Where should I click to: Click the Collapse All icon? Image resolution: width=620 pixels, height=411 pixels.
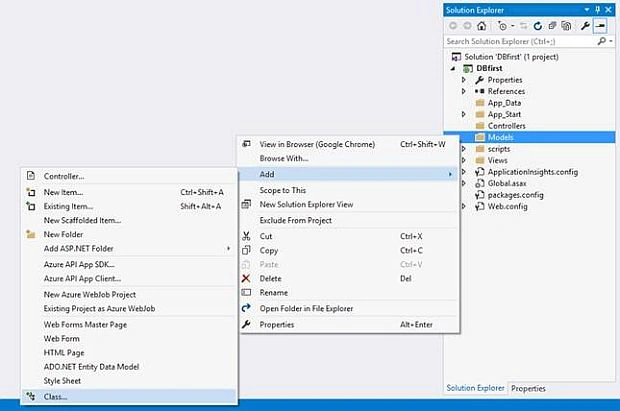click(552, 26)
